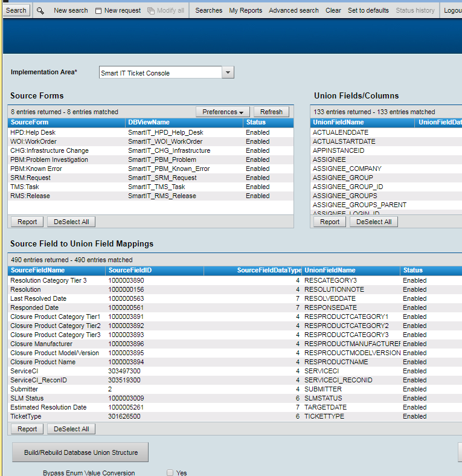The image size is (462, 476).
Task: Select SLM Status mapping row
Action: pos(235,398)
